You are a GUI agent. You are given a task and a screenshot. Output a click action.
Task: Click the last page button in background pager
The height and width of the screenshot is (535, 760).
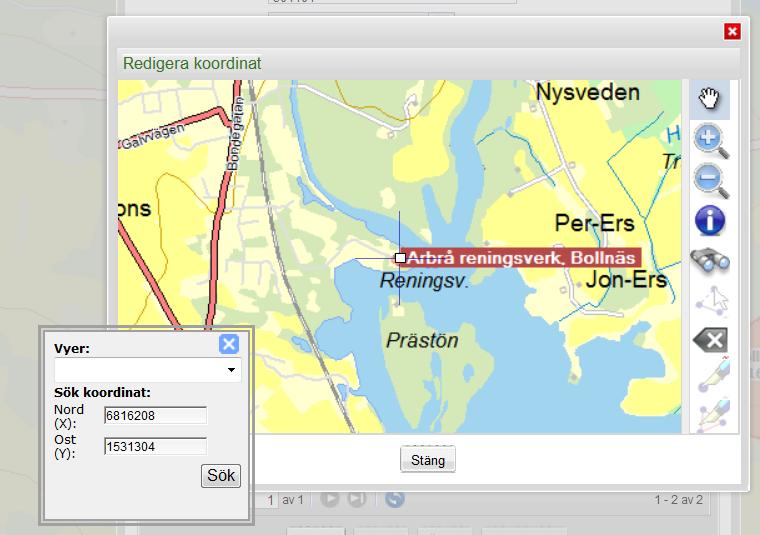tap(357, 499)
